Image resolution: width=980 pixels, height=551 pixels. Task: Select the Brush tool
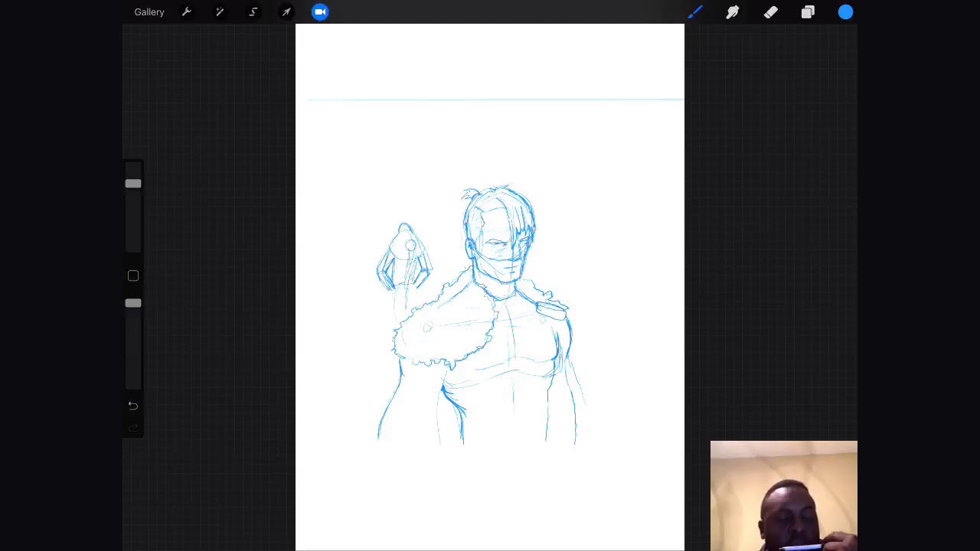[x=695, y=12]
